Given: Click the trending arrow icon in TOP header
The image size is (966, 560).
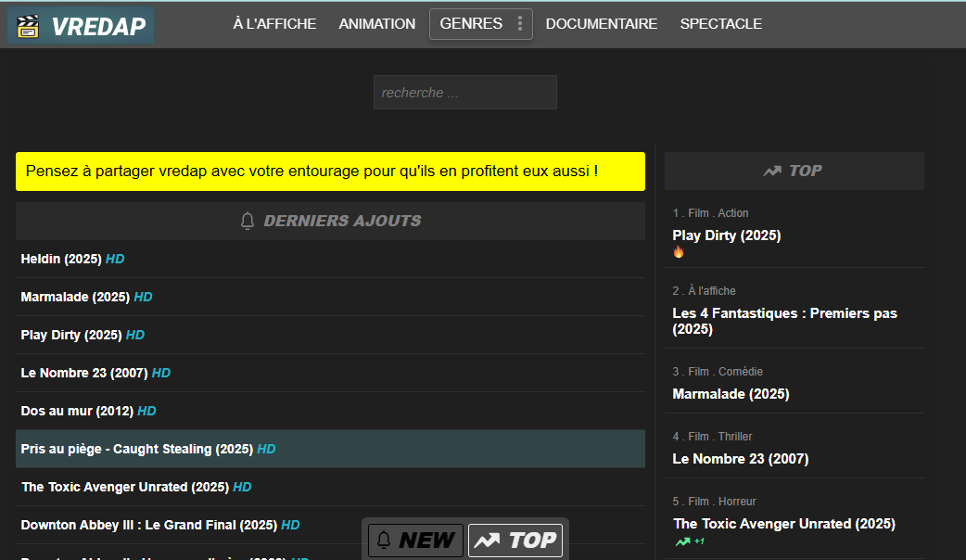Looking at the screenshot, I should [771, 171].
